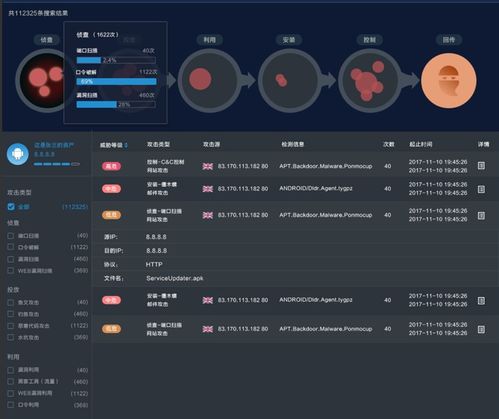
Task: Click the 侦查 stage label
Action: click(x=46, y=40)
